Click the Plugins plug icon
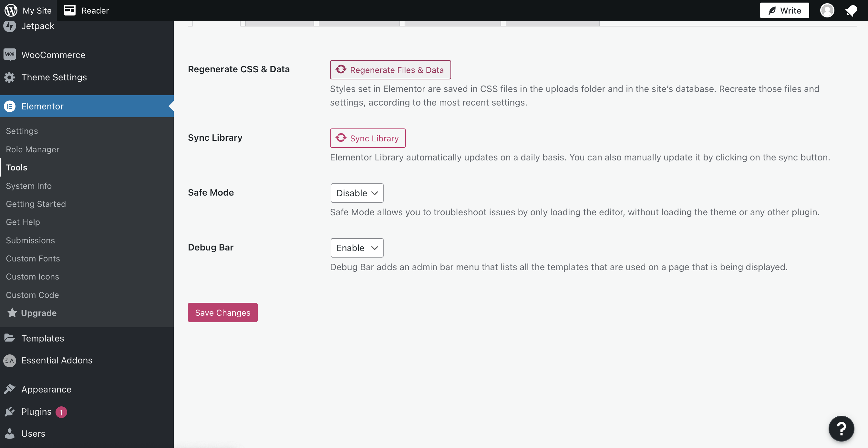The width and height of the screenshot is (868, 448). 10,411
